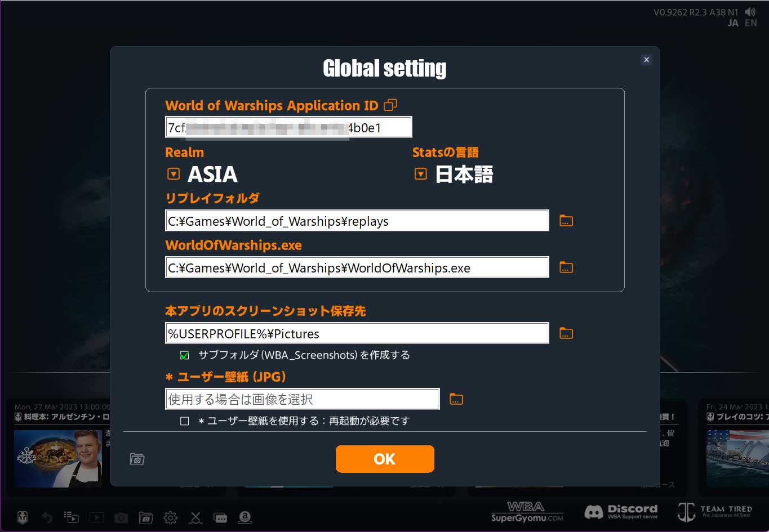Open the Team Tired logo link
The image size is (769, 532).
coord(714,511)
